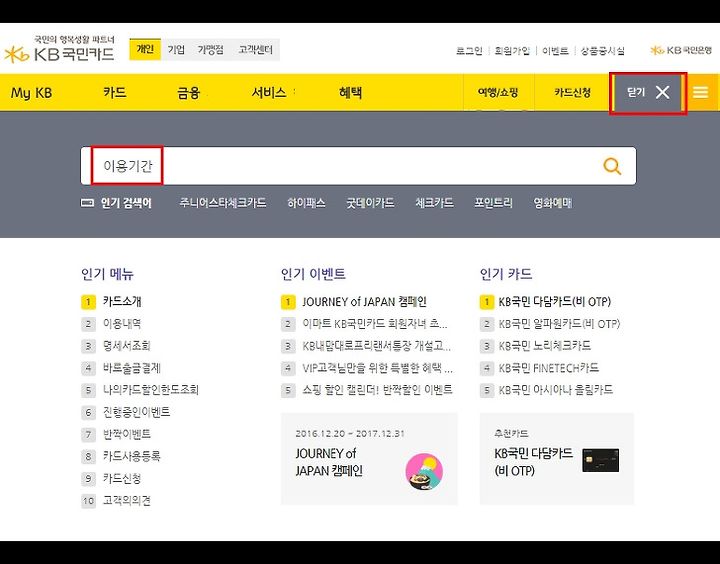720x564 pixels.
Task: Click the KB국민 다담카드 black card image
Action: 601,460
